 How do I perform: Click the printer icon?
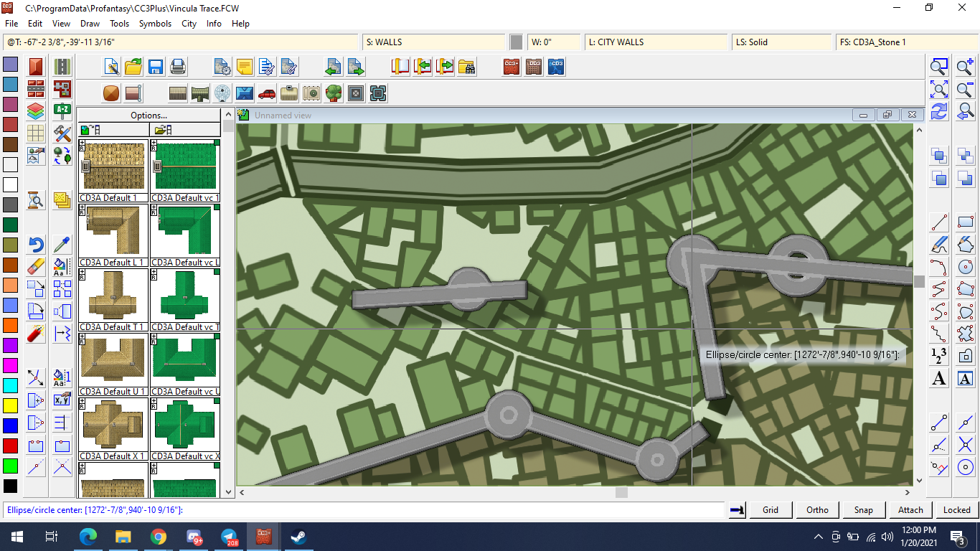(x=178, y=67)
